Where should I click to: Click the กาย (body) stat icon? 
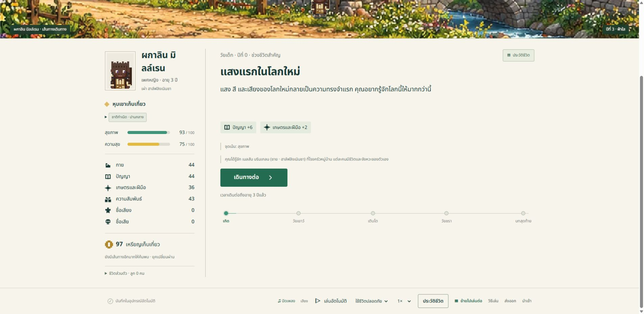click(x=108, y=165)
